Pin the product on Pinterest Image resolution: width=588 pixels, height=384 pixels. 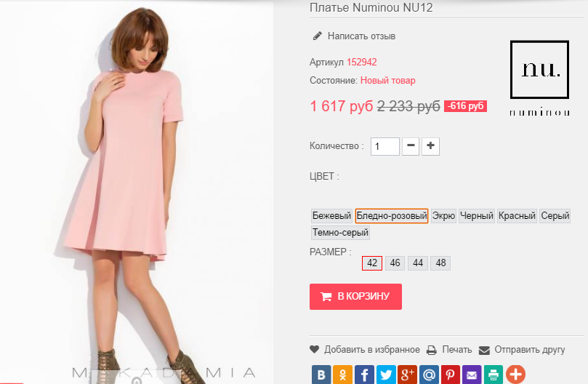[x=451, y=375]
